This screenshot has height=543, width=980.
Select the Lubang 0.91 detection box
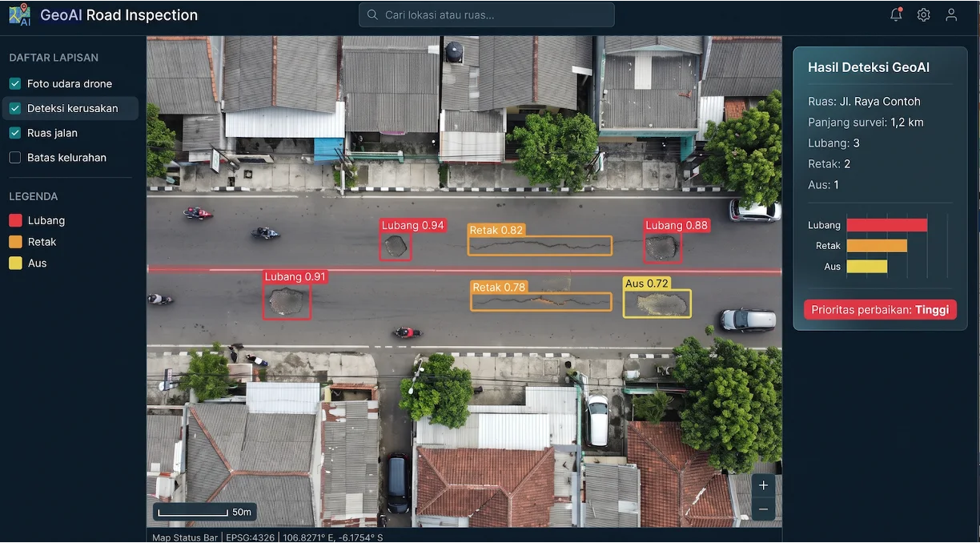coord(287,300)
